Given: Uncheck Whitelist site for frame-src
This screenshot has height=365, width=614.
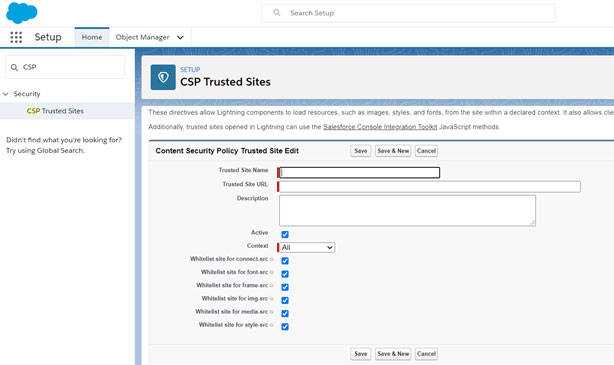Looking at the screenshot, I should pyautogui.click(x=285, y=287).
